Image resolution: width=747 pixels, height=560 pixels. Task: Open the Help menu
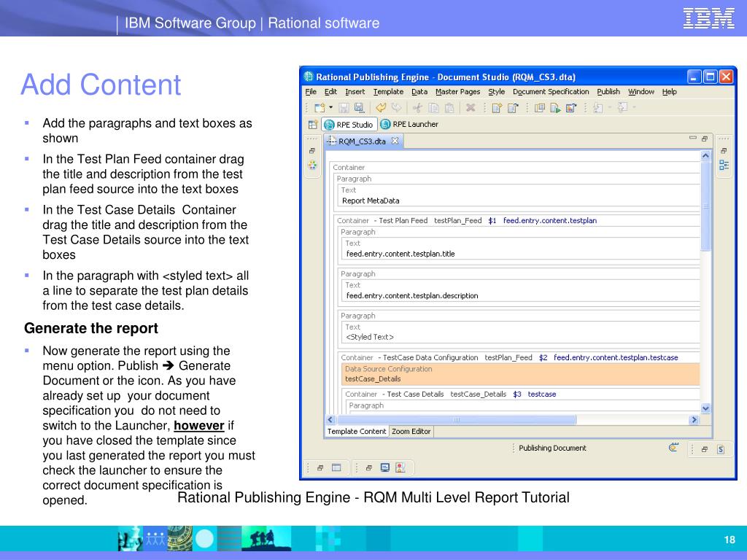670,92
